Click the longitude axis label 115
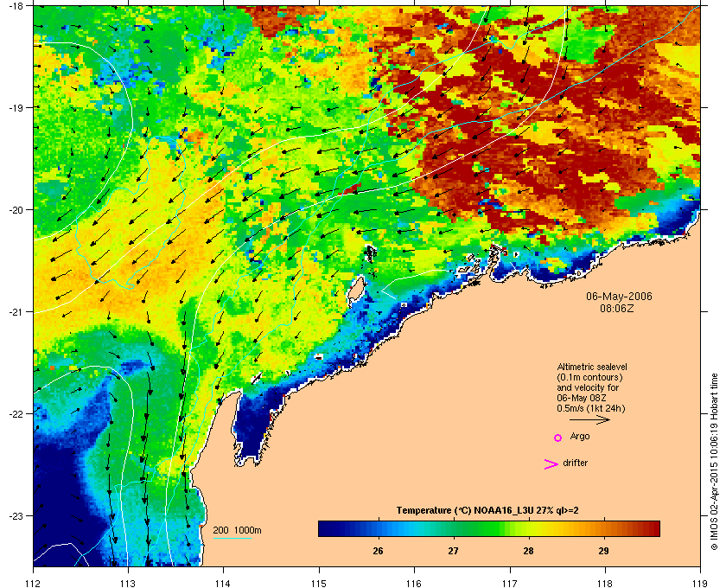 pos(319,584)
